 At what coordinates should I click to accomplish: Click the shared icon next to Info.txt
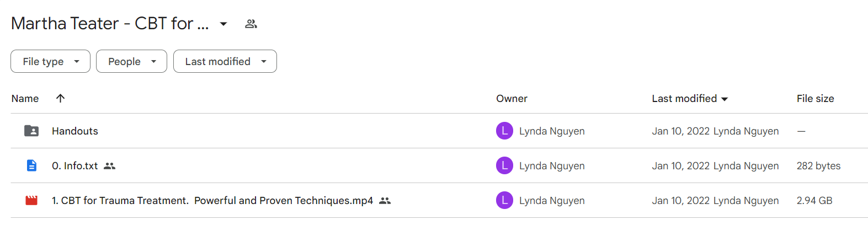[110, 166]
